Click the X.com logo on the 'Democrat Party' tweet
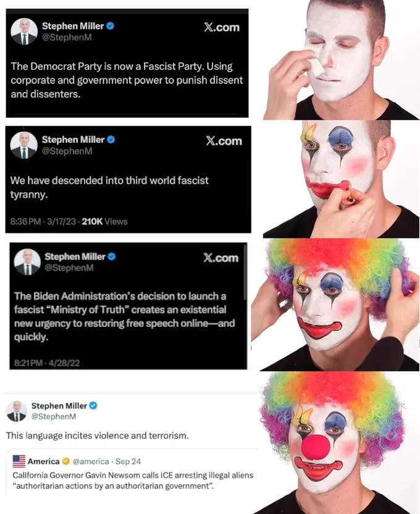This screenshot has width=420, height=514. tap(221, 27)
